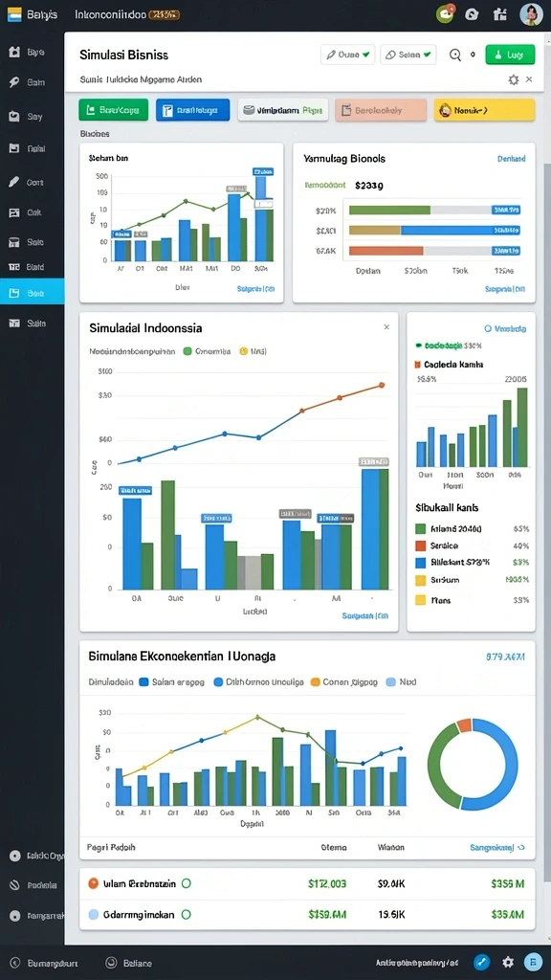
Task: Click the blue round edit icon at bottom
Action: [x=482, y=963]
